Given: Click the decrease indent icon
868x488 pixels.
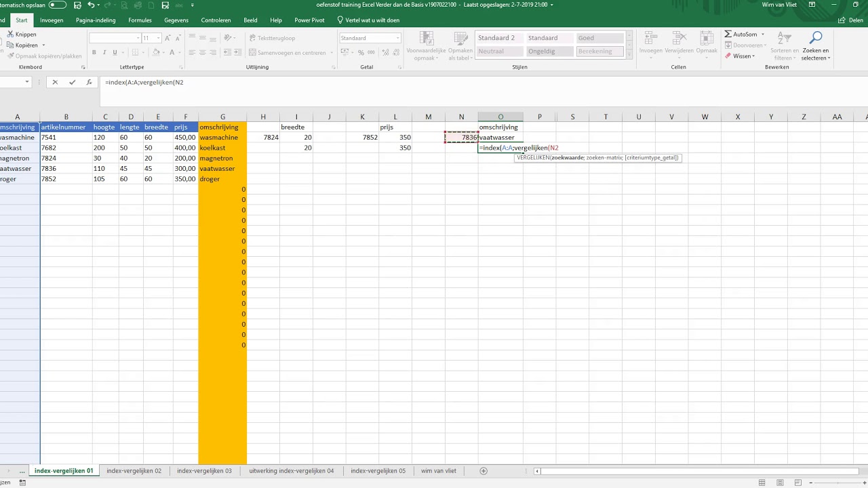Looking at the screenshot, I should tap(226, 52).
